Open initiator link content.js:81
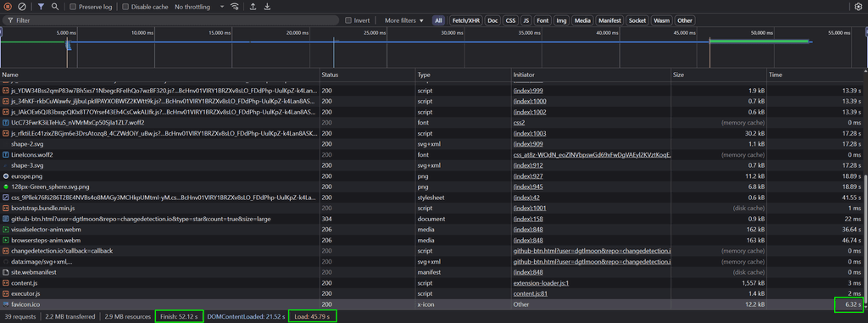 pos(531,293)
